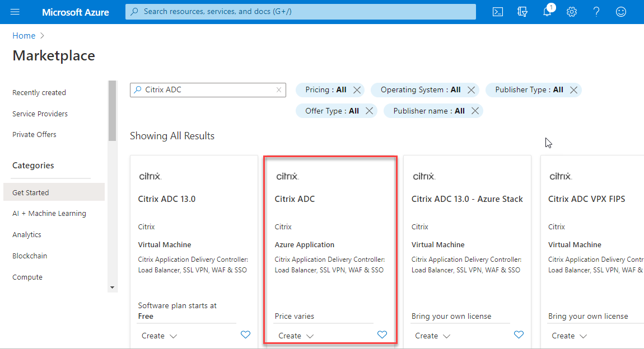644x349 pixels.
Task: Click Citrix logo on Citrix ADC card
Action: point(287,176)
